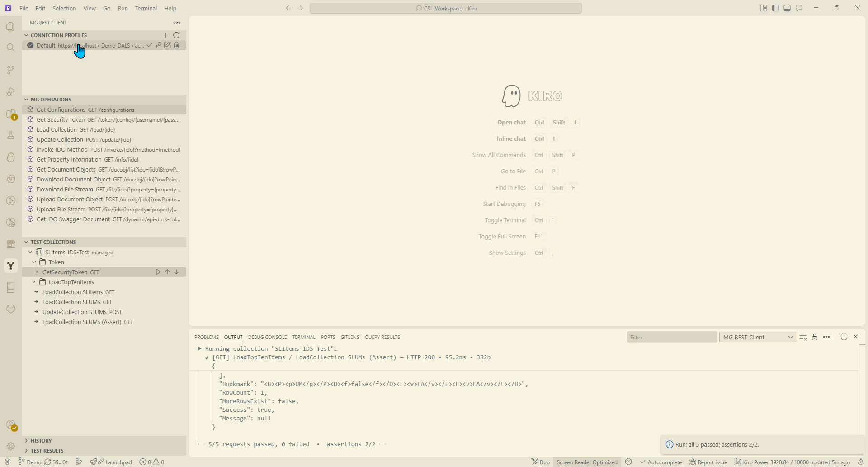Open Extensions view with badge
The height and width of the screenshot is (467, 868).
(x=11, y=114)
